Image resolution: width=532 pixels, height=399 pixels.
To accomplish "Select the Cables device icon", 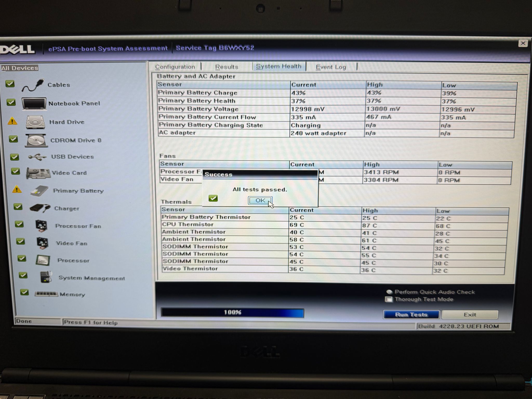I will (x=33, y=85).
